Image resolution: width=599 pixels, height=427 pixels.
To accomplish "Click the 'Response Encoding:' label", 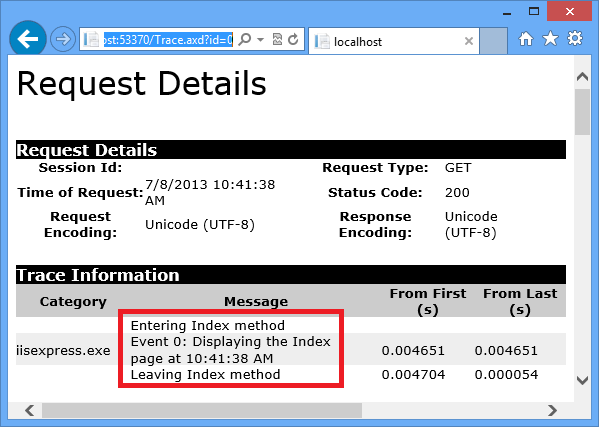I will pos(375,225).
